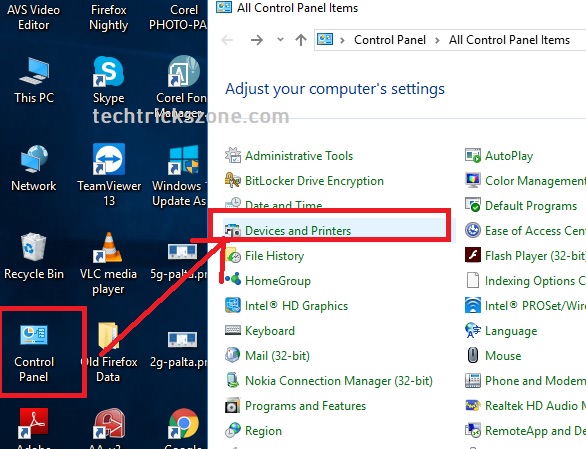Click the address bar Control Panel icon
Viewport: 586px width, 449px height.
[x=325, y=39]
